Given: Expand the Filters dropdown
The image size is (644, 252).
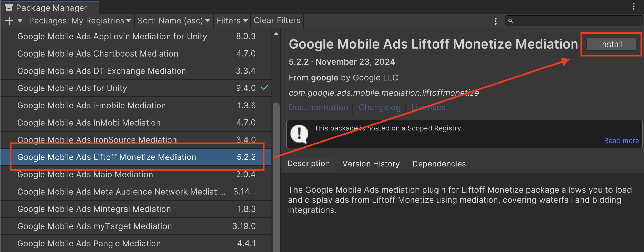Looking at the screenshot, I should pos(232,21).
